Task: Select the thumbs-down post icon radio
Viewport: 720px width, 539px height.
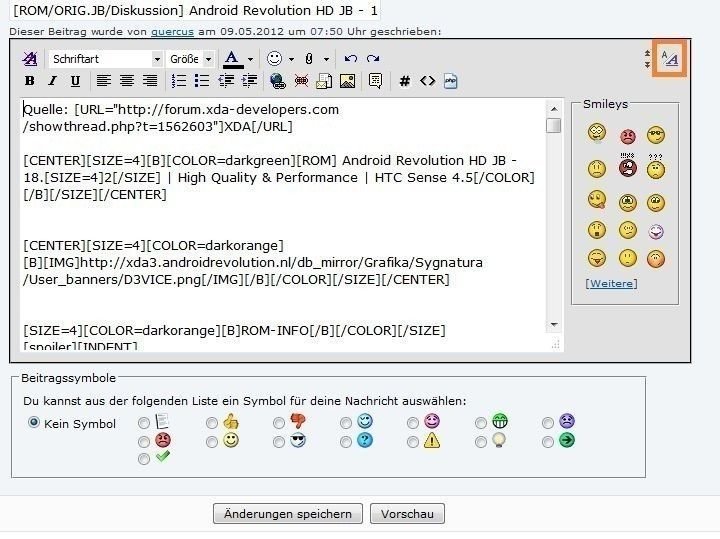Action: click(x=279, y=422)
